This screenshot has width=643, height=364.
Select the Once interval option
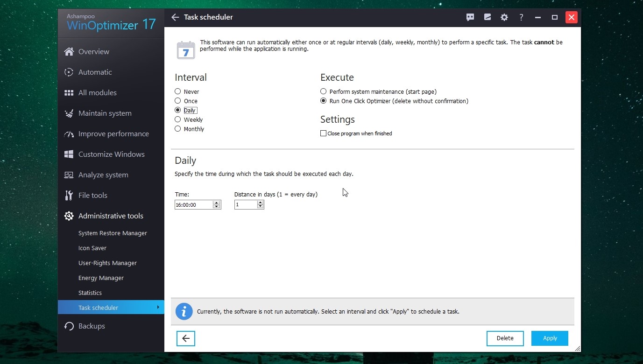tap(177, 101)
